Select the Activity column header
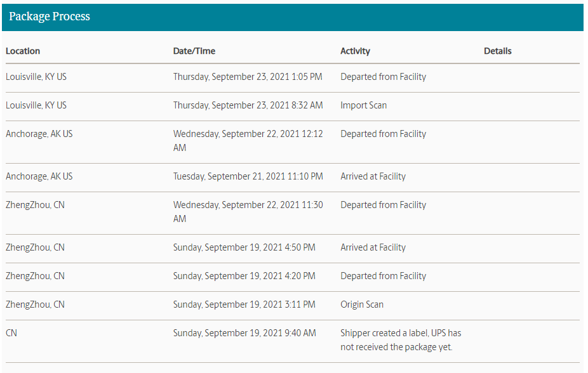The image size is (588, 373). (x=355, y=51)
